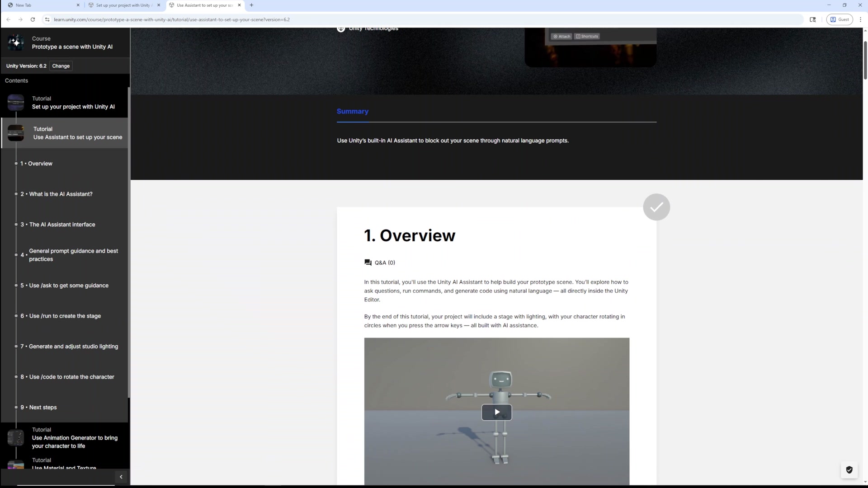
Task: Jump to section 1 Overview
Action: tap(36, 164)
